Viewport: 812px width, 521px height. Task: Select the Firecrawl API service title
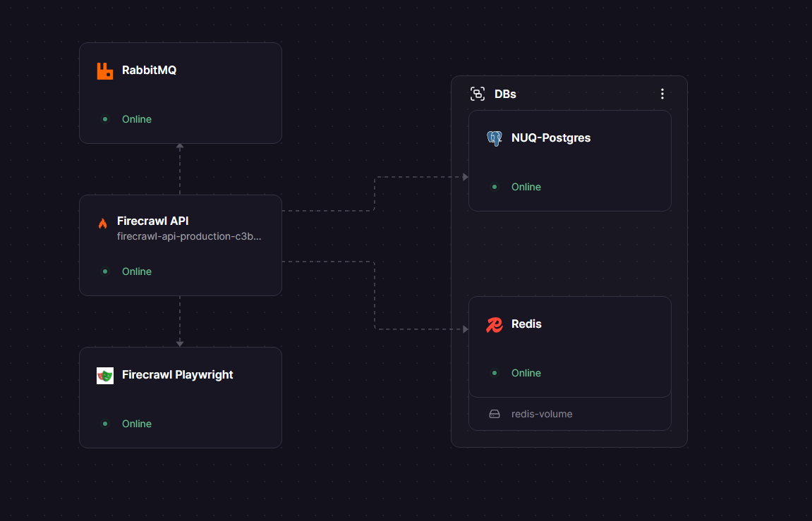(x=153, y=221)
